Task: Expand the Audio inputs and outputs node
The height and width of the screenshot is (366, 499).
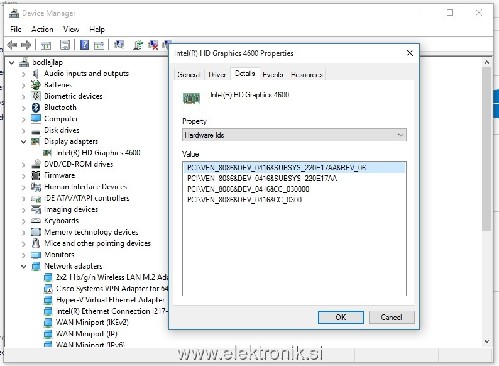Action: pos(23,74)
